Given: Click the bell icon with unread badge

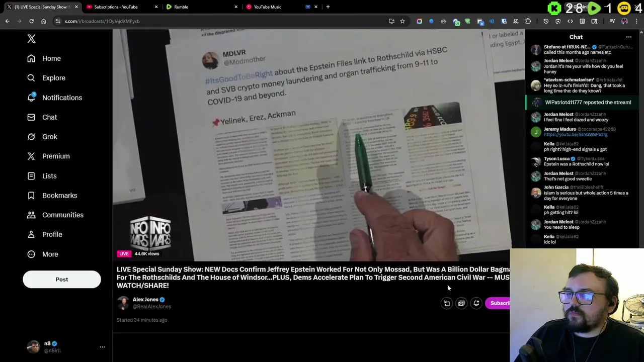Looking at the screenshot, I should tap(31, 97).
